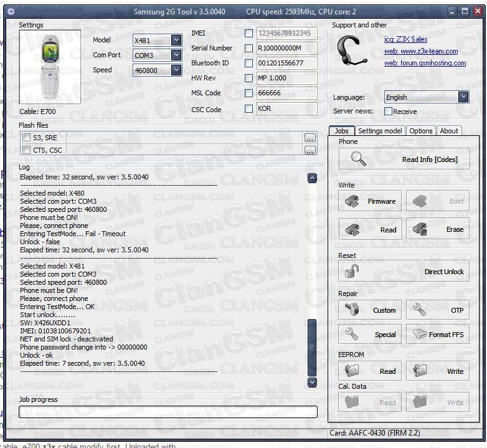Screen dimensions: 487x448
Task: Click the gear icon in title bar
Action: pyautogui.click(x=11, y=11)
